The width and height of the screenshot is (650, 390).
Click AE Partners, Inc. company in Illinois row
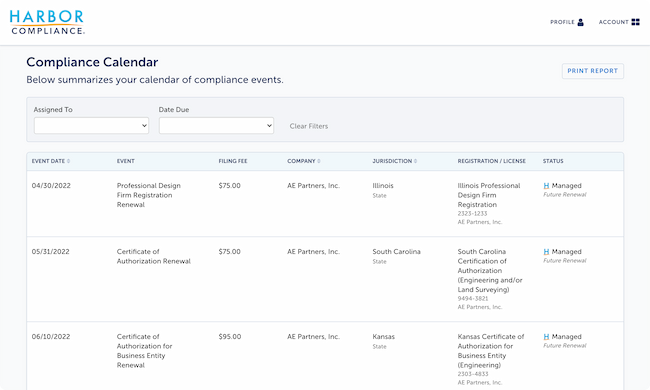pos(313,186)
